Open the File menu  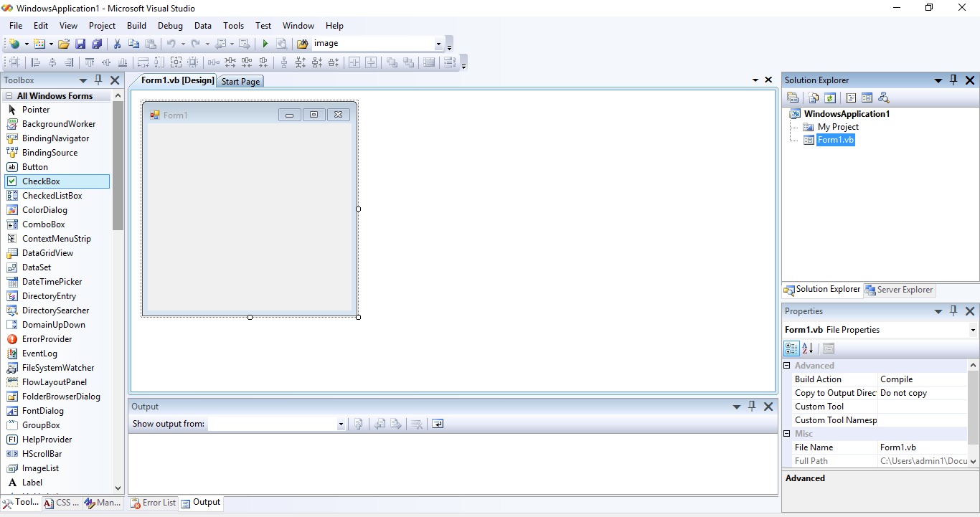[16, 26]
